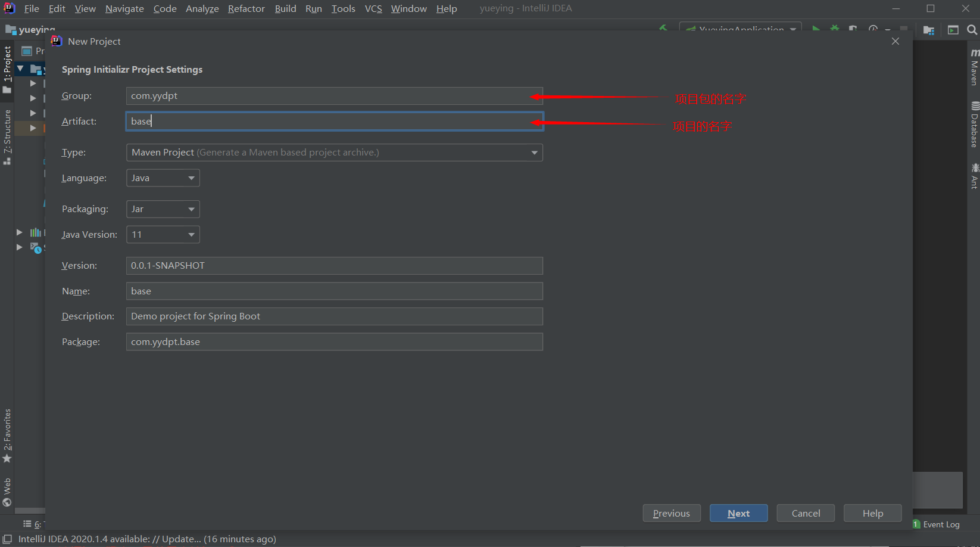Toggle tool window bars icon in status bar

click(x=7, y=539)
